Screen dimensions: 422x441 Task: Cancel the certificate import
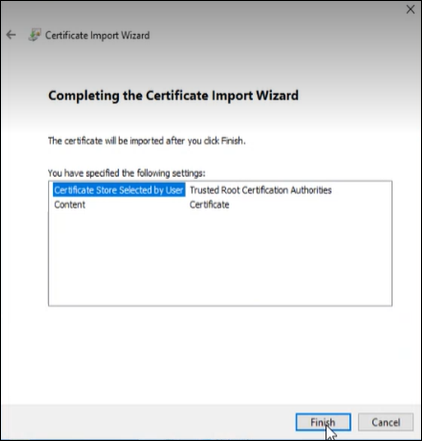pyautogui.click(x=386, y=422)
